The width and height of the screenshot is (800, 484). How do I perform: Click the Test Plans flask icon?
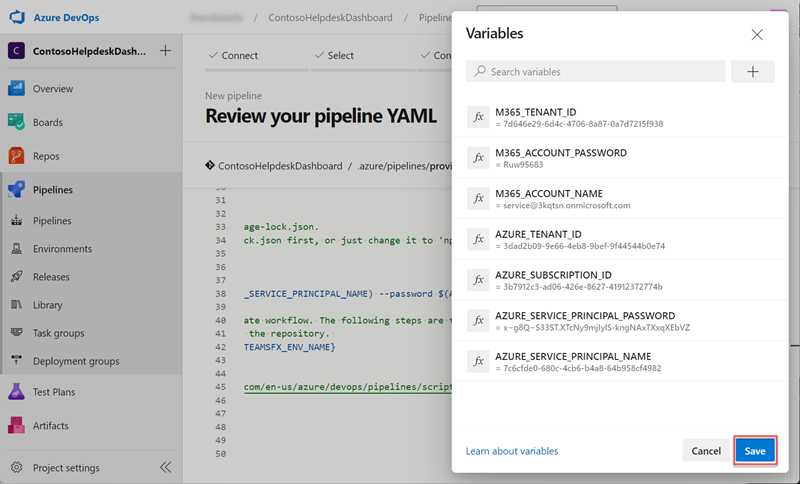coord(16,392)
